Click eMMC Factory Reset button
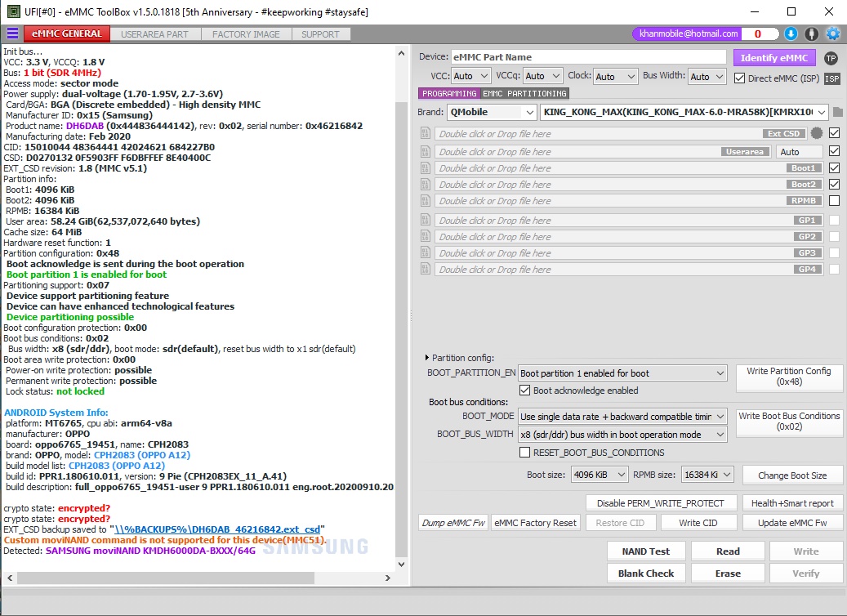This screenshot has height=616, width=847. point(535,523)
